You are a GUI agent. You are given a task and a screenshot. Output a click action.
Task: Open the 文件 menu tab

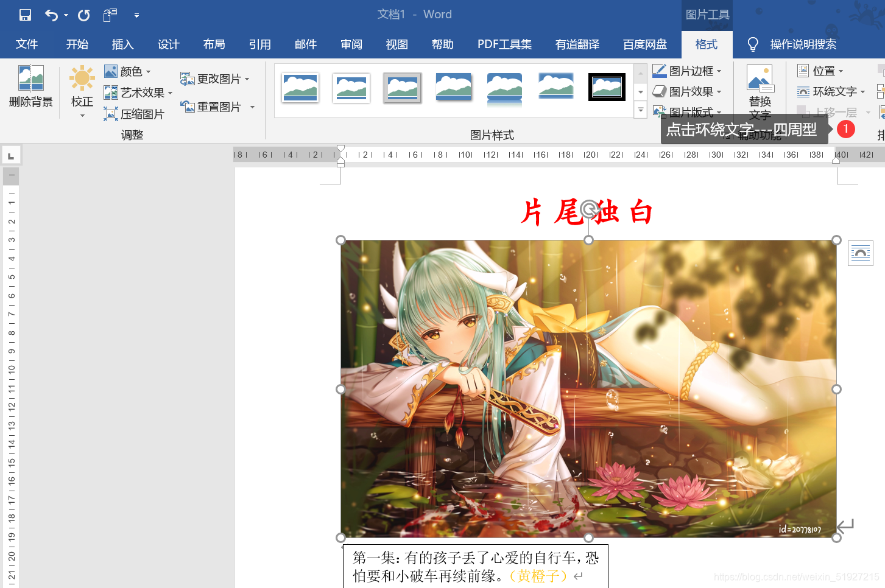click(27, 44)
